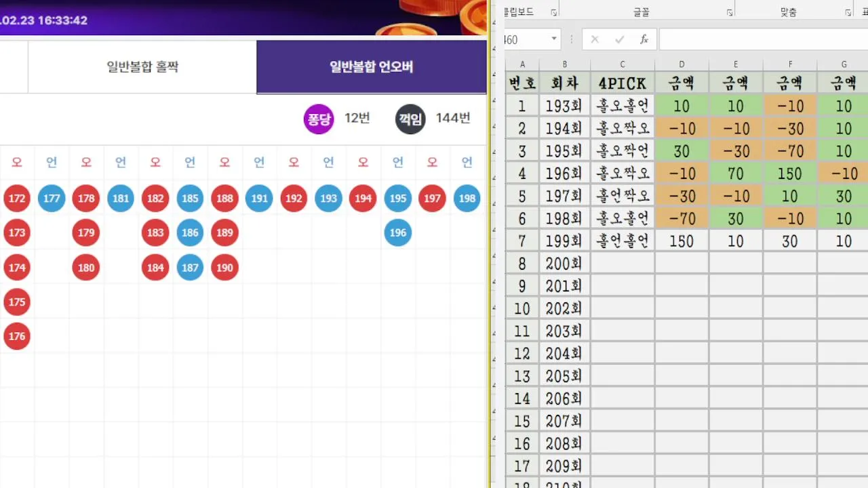
Task: Select cell showing 홀오짝언
Action: pyautogui.click(x=623, y=150)
